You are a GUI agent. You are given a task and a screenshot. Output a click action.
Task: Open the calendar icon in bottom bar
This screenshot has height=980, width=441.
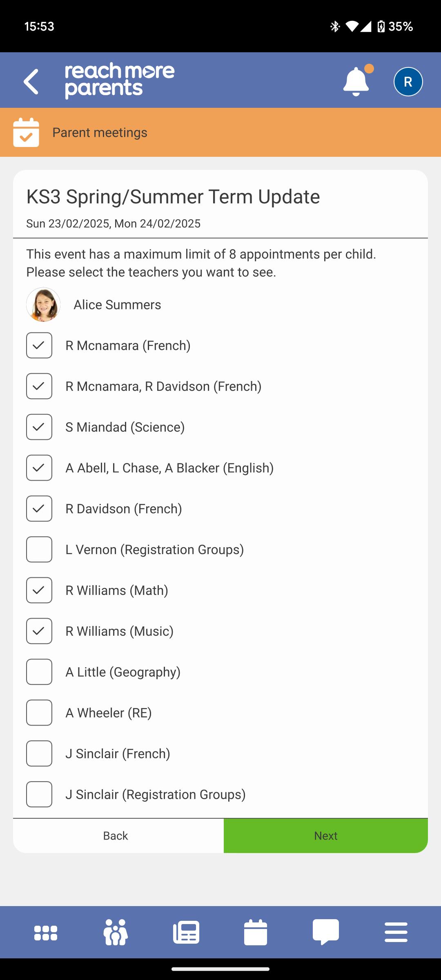(x=256, y=933)
